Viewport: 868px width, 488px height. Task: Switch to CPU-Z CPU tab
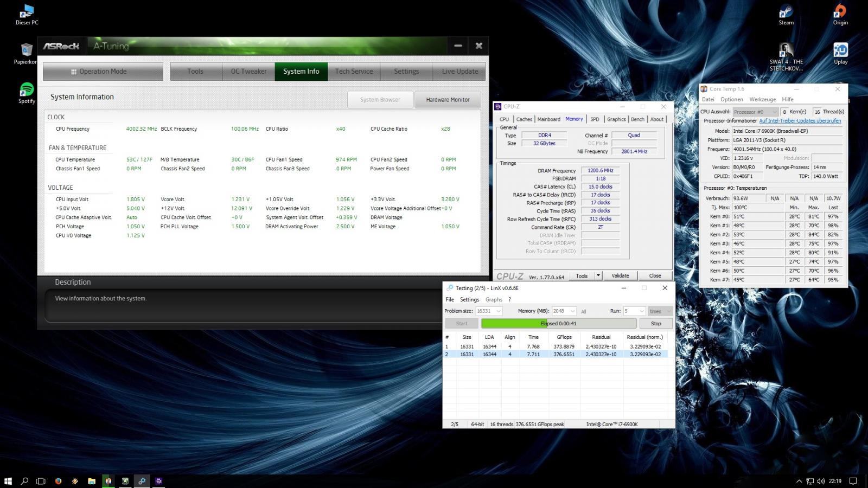pos(505,119)
